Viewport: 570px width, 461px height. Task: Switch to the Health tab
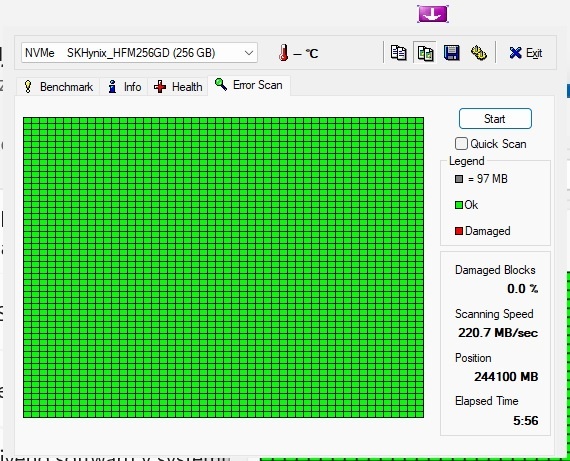177,87
